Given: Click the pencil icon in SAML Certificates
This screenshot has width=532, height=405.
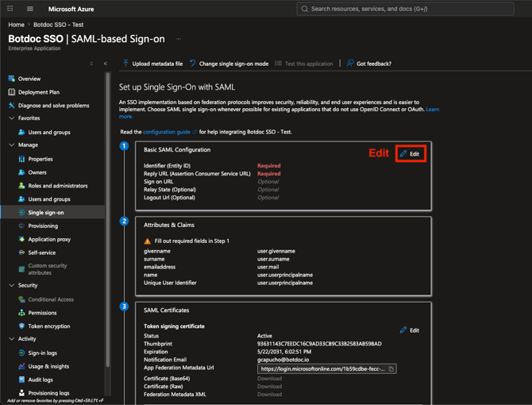Looking at the screenshot, I should point(403,330).
